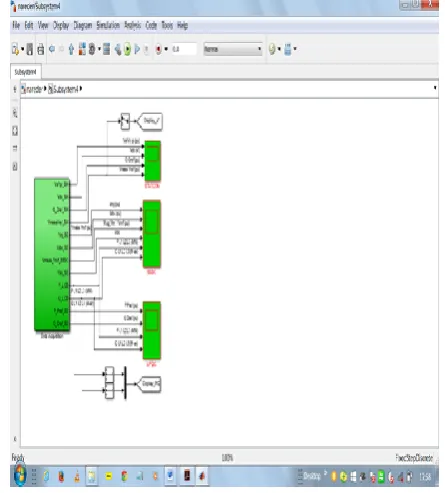Screen dimensions: 445x493
Task: Click the Windows Start button
Action: (20, 476)
